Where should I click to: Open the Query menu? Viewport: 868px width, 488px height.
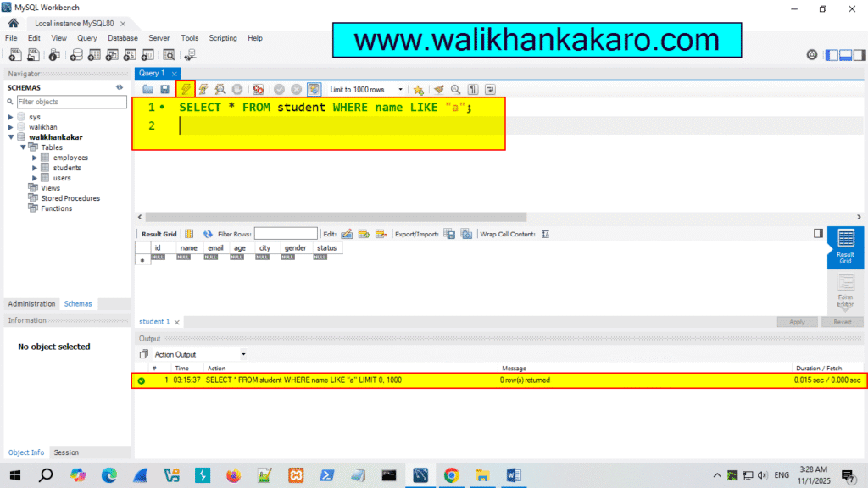click(x=87, y=38)
